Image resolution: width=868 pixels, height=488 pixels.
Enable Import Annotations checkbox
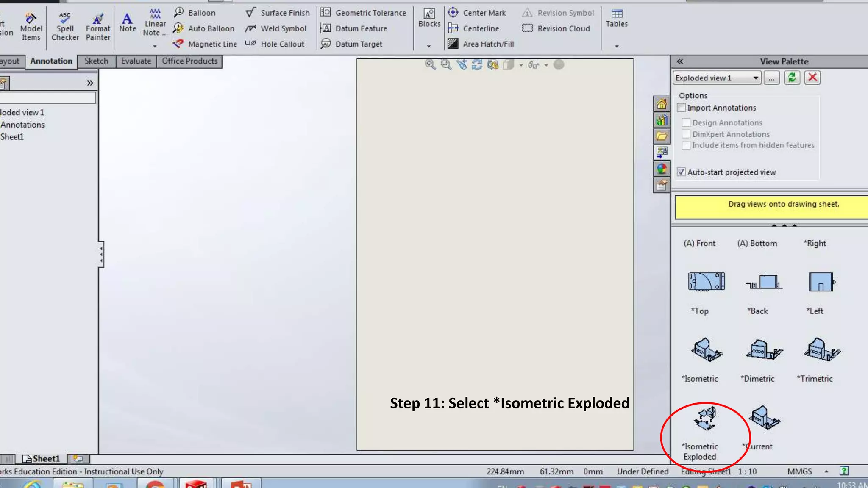coord(682,108)
